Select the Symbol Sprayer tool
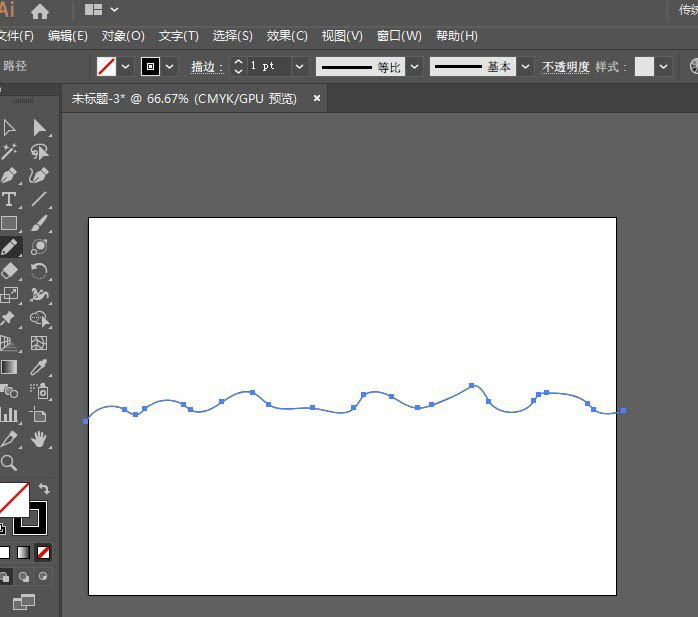 39,391
